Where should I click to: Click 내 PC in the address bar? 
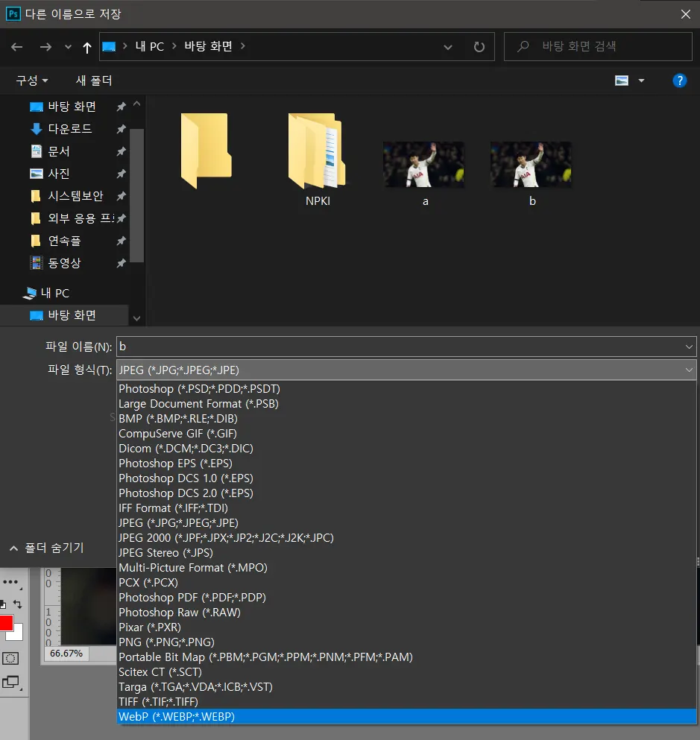(x=150, y=46)
